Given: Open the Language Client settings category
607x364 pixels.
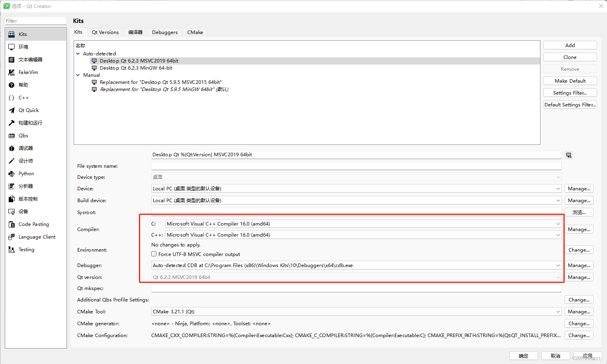Looking at the screenshot, I should point(36,237).
